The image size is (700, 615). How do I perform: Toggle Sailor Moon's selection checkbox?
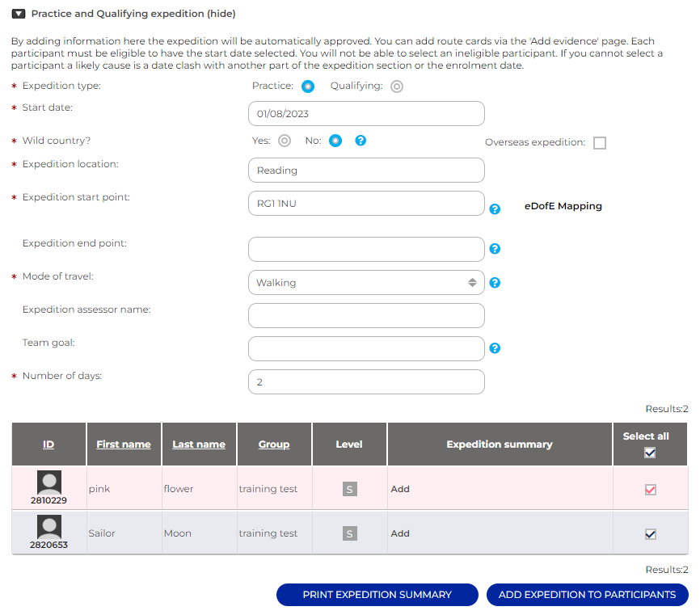coord(650,533)
